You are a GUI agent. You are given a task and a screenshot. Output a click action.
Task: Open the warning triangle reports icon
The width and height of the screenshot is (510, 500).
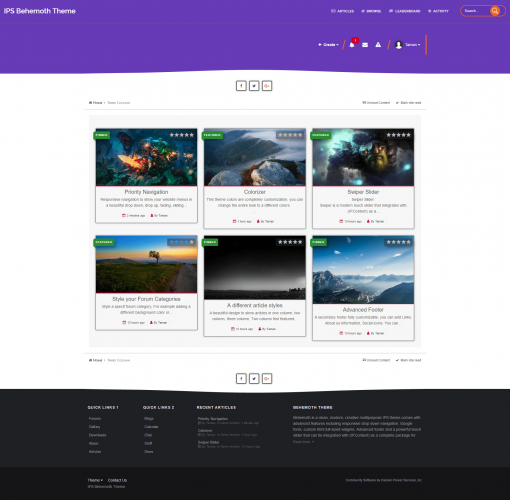378,45
